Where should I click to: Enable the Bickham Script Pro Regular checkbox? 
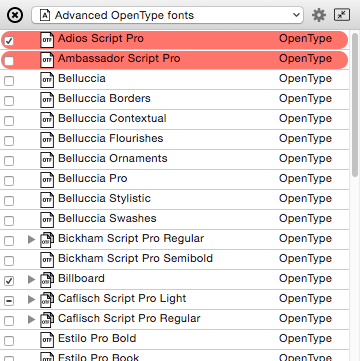click(9, 241)
